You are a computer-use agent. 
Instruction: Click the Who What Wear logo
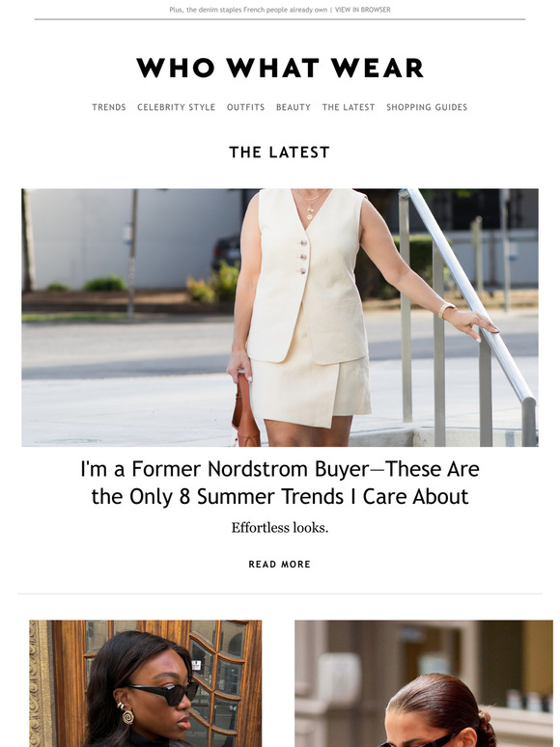click(280, 68)
